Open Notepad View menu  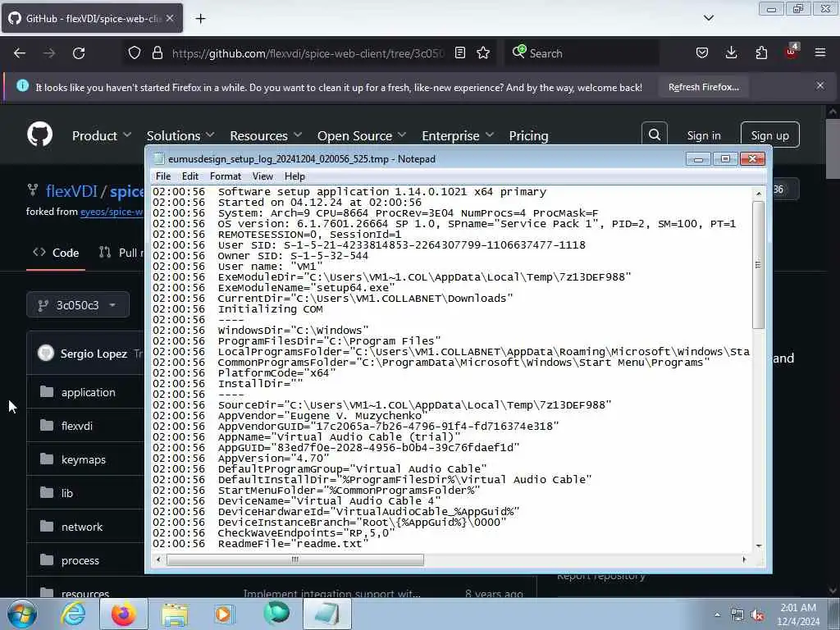262,176
